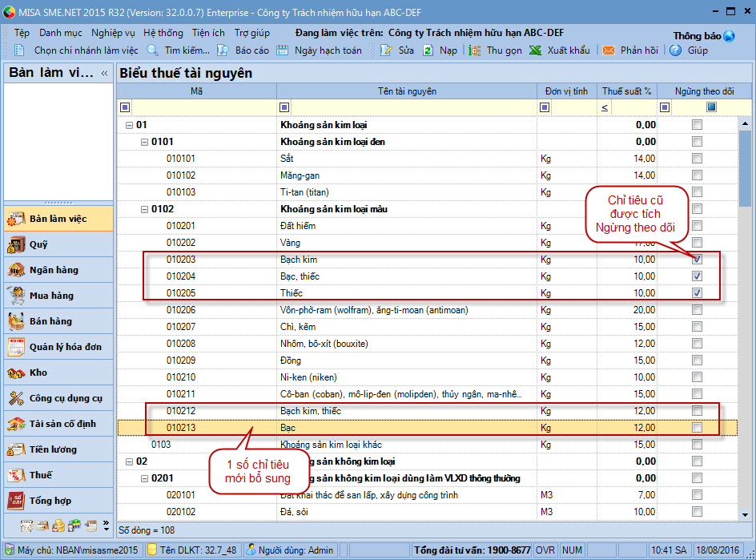Open the Nghiệp vụ menu
This screenshot has width=756, height=560.
click(113, 33)
